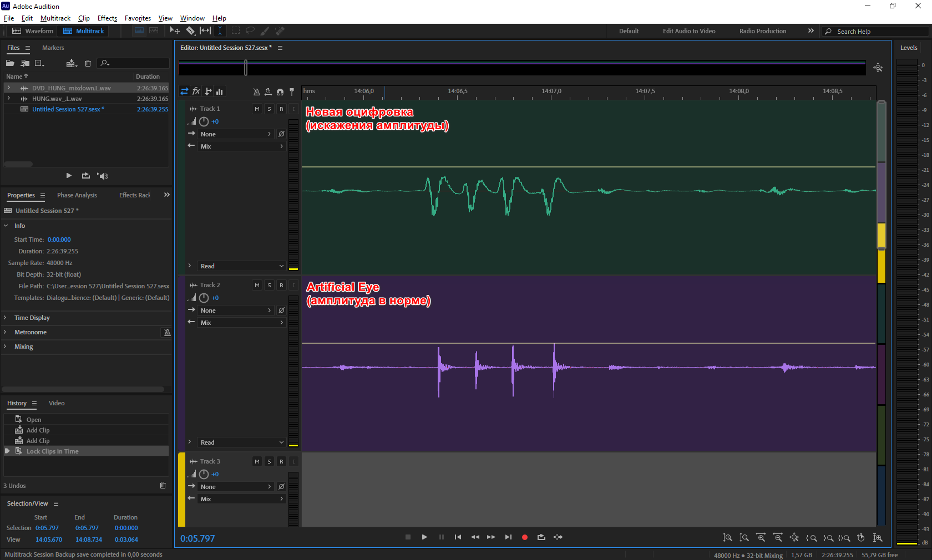Open Track 1 output Mix dropdown
932x560 pixels.
pos(242,146)
